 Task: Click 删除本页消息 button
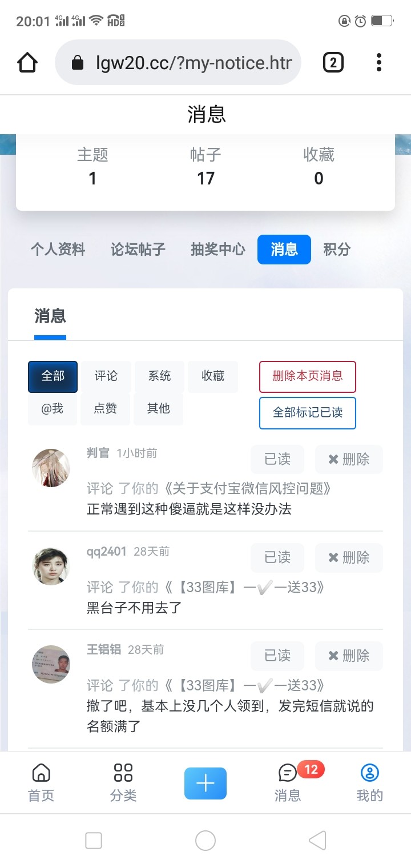pos(308,376)
